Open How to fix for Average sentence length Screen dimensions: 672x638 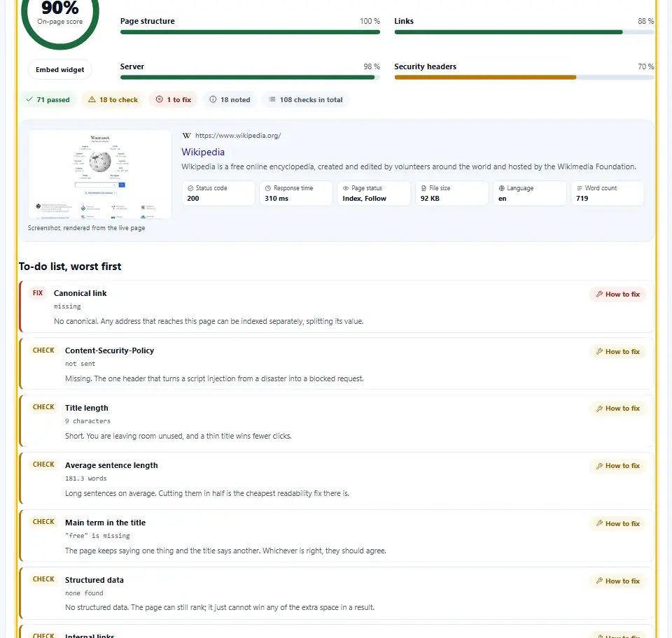(617, 466)
